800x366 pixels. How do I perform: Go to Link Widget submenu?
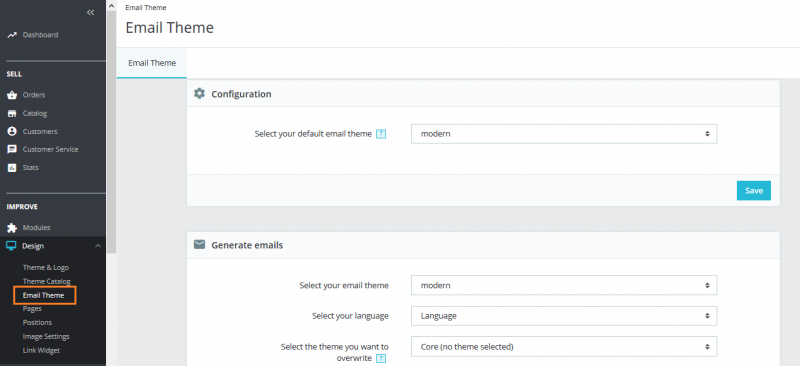click(x=41, y=350)
